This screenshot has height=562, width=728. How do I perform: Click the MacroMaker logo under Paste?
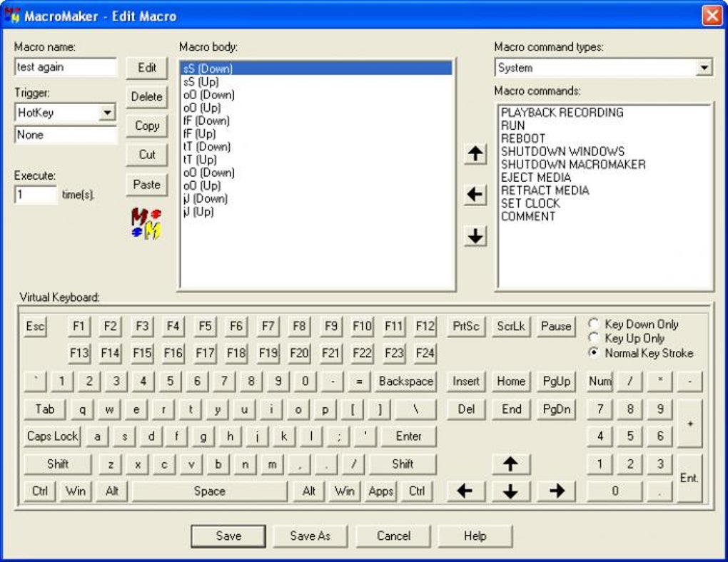click(x=146, y=224)
